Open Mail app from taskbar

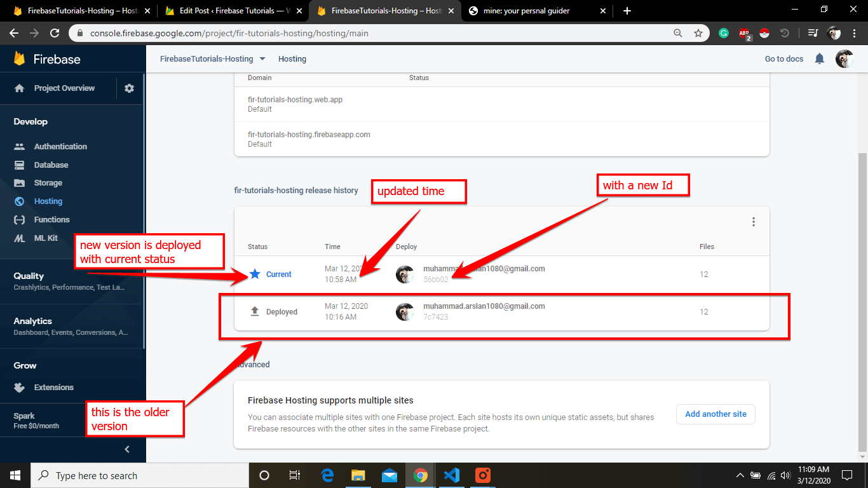[390, 475]
